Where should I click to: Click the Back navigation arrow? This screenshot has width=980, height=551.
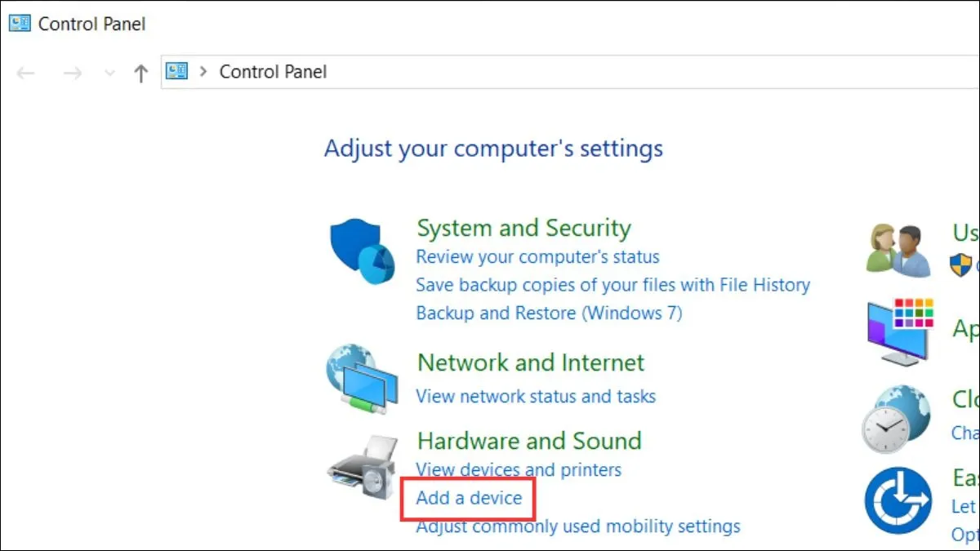click(24, 73)
